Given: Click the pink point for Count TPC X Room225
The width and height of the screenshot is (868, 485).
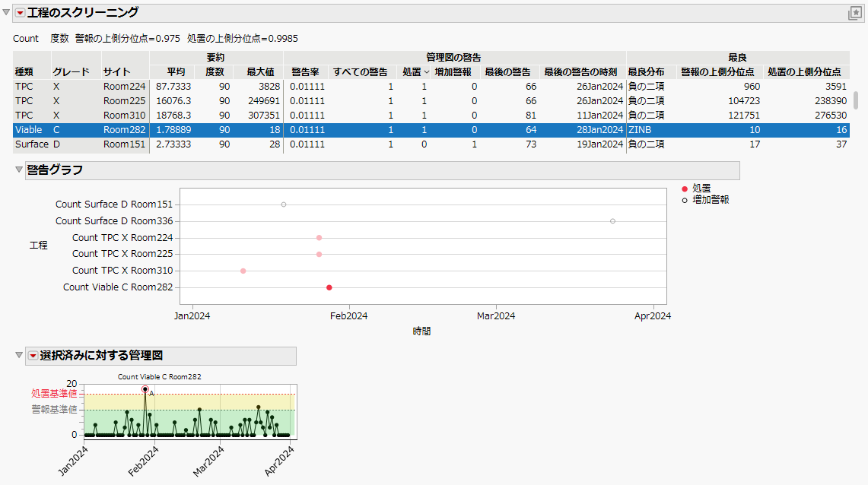Looking at the screenshot, I should (319, 255).
